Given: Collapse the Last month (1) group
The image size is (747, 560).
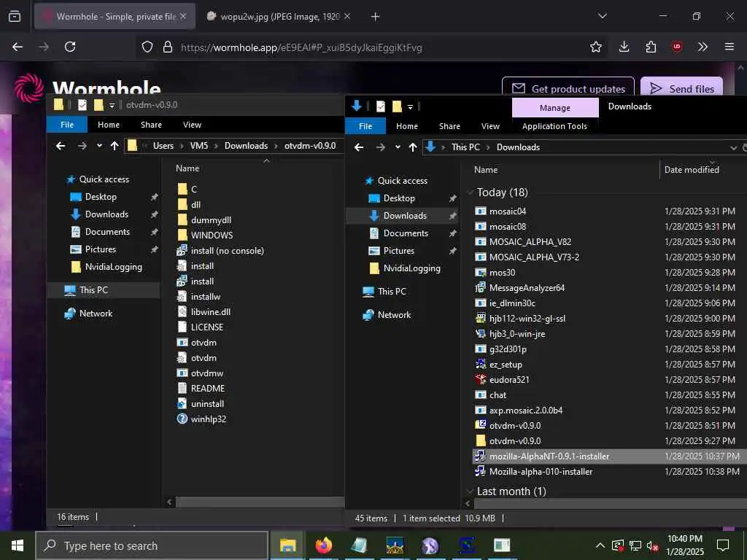Looking at the screenshot, I should click(x=471, y=491).
